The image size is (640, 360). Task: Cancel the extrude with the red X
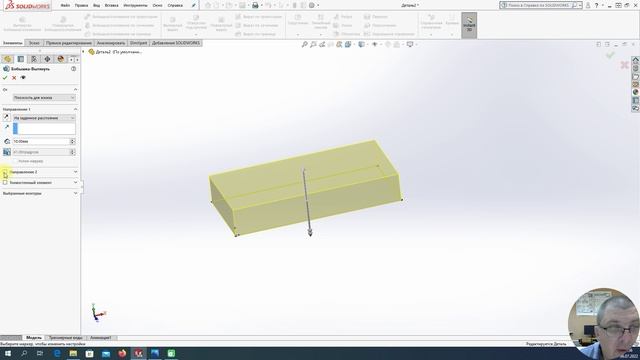[14, 78]
